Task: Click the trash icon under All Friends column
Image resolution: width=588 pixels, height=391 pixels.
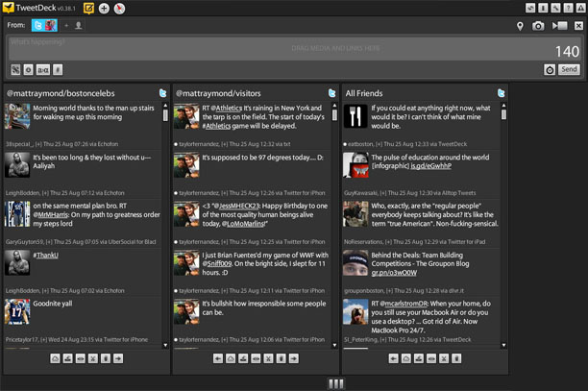Action: (x=456, y=358)
